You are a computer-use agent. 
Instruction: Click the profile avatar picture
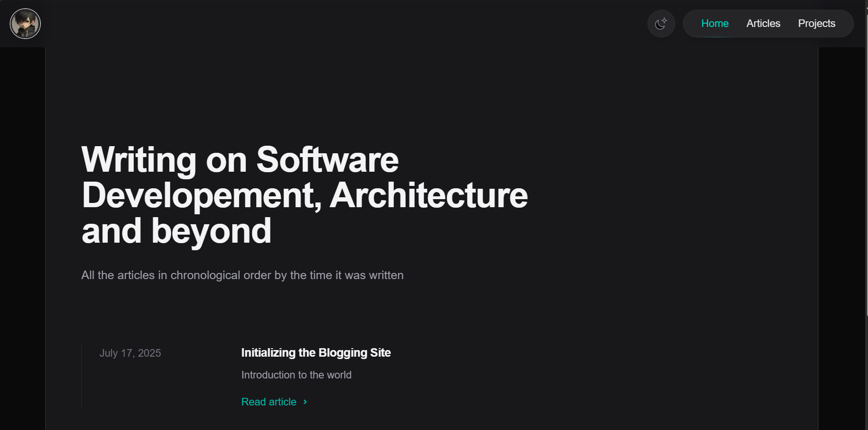point(26,24)
